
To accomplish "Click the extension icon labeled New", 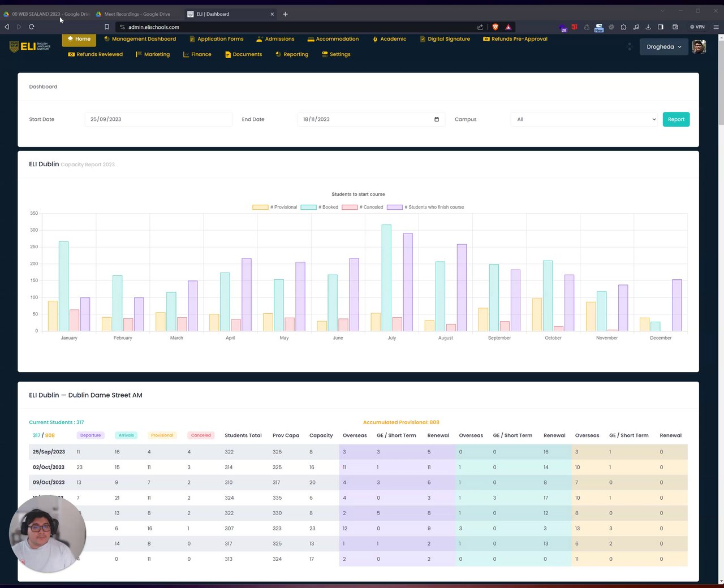I will [599, 27].
